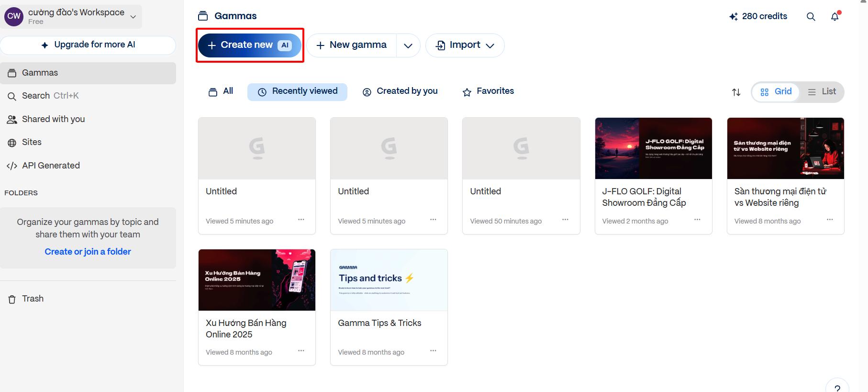The height and width of the screenshot is (392, 868).
Task: Click 'Viewed 2 months ago' text
Action: coord(635,221)
